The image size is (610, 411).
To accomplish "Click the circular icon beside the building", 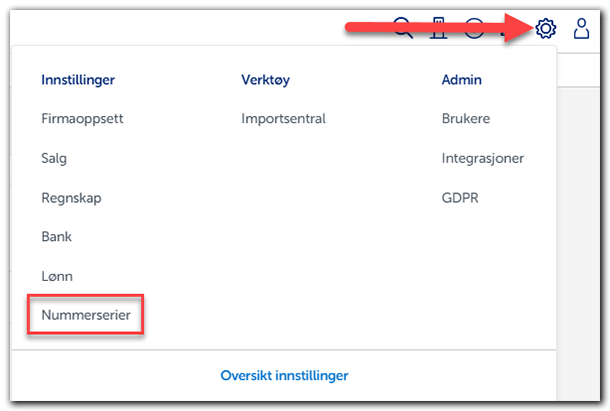I will [x=474, y=29].
